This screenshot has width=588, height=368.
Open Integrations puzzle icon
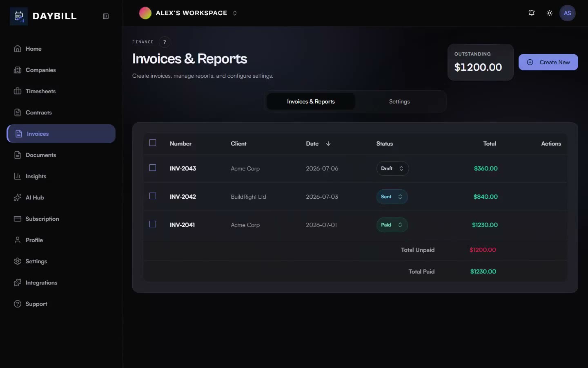click(17, 283)
